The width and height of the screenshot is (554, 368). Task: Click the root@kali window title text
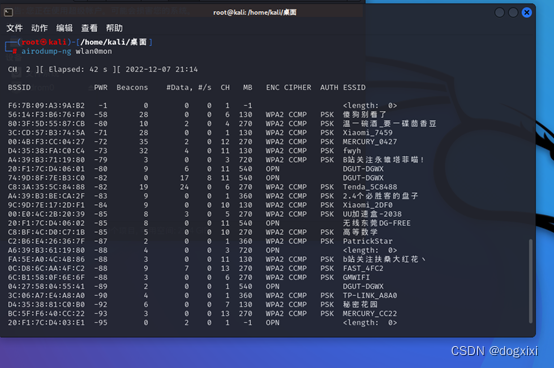coord(255,12)
